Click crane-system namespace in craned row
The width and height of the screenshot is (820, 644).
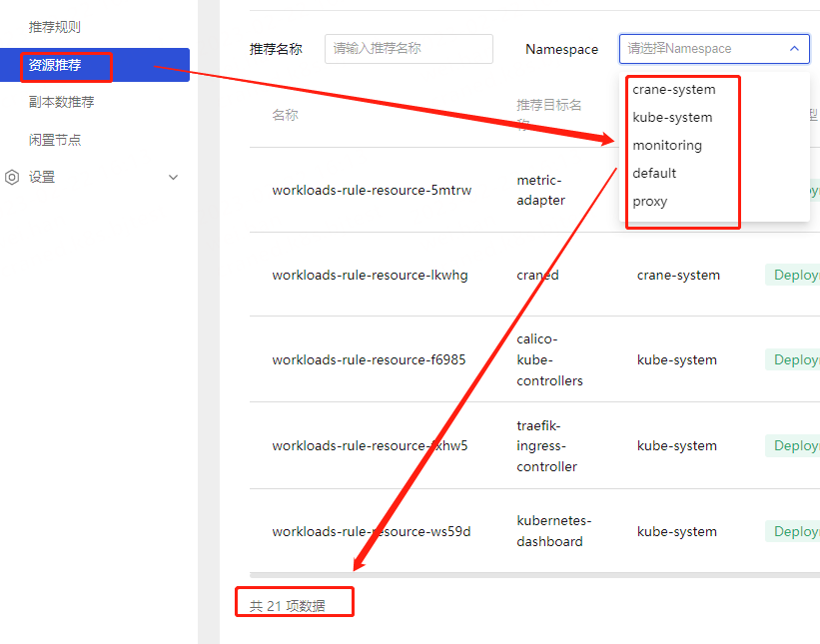coord(678,275)
